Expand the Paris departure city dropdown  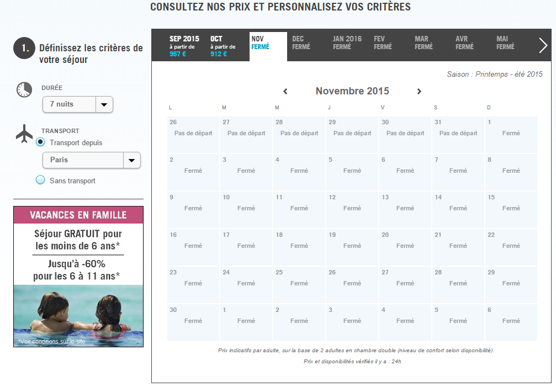(92, 160)
